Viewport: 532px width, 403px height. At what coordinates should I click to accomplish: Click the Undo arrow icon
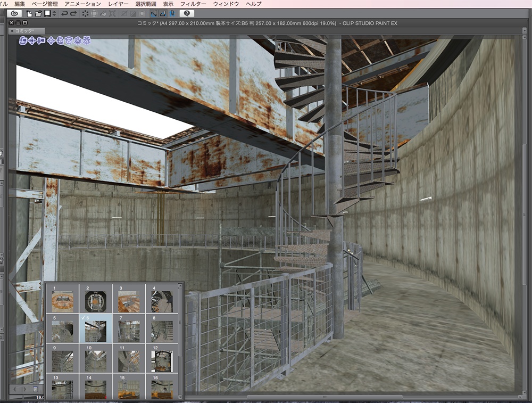click(x=64, y=14)
